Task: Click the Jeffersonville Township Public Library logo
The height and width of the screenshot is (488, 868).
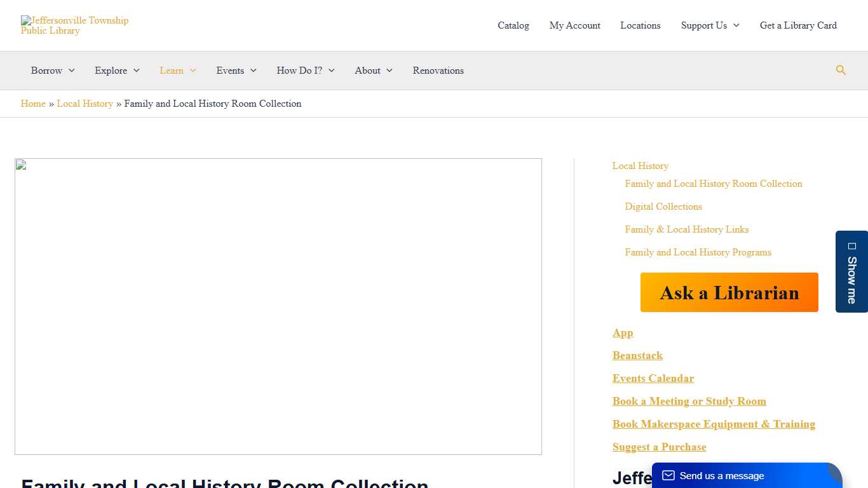Action: pos(74,25)
